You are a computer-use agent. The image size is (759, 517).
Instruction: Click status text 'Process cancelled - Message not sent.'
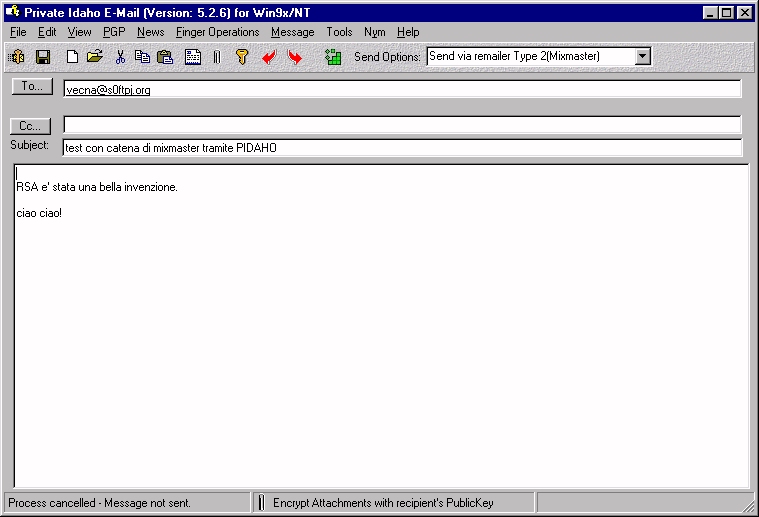[x=99, y=503]
